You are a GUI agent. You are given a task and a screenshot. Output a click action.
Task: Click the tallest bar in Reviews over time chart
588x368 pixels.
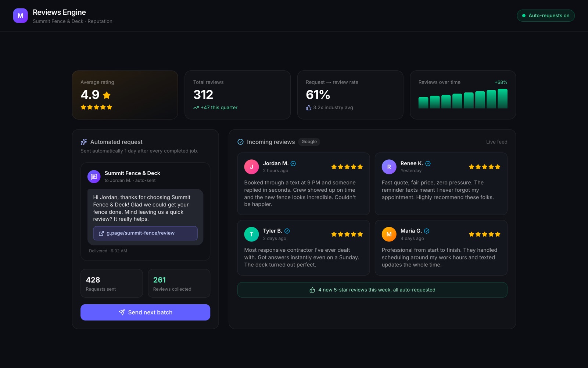pos(502,99)
